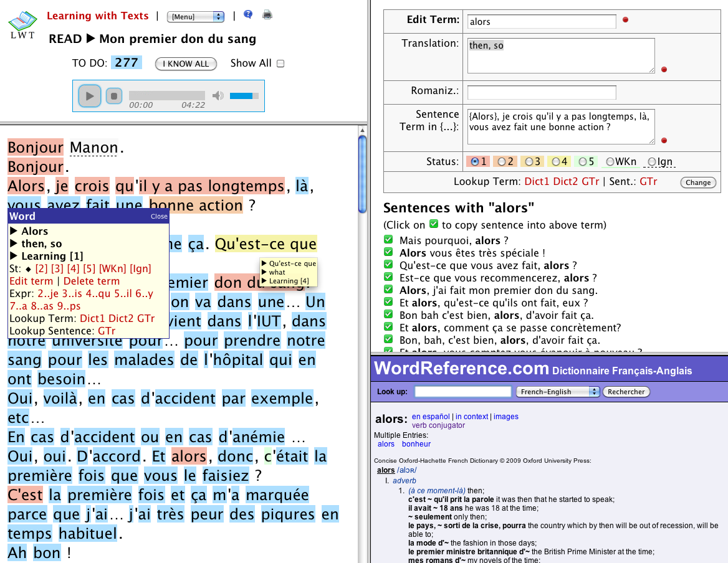Set status to WKn radio option
The width and height of the screenshot is (728, 563).
coord(610,162)
